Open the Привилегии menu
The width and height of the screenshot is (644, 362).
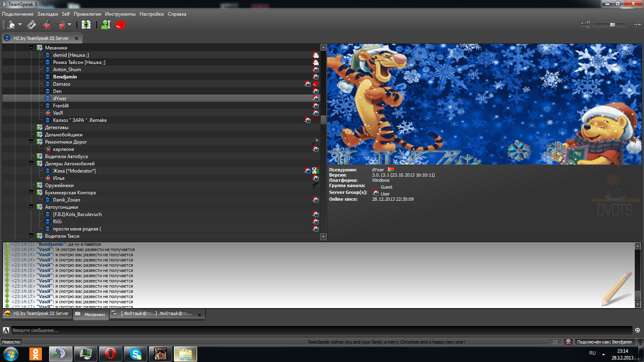point(87,14)
